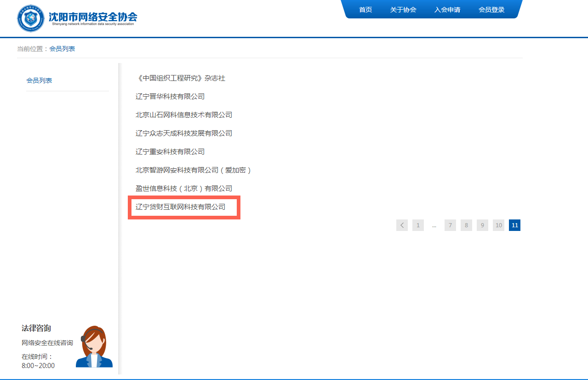Go to page 10 in pagination
The image size is (588, 380).
pos(498,225)
